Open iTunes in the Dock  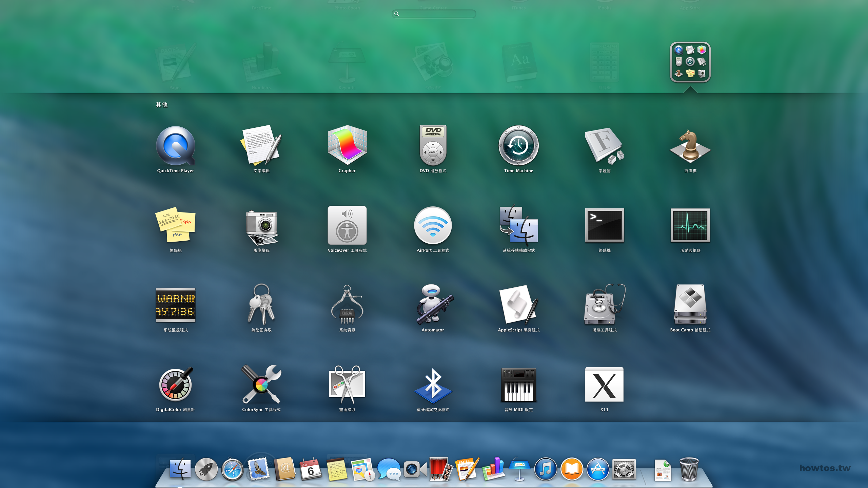tap(546, 469)
